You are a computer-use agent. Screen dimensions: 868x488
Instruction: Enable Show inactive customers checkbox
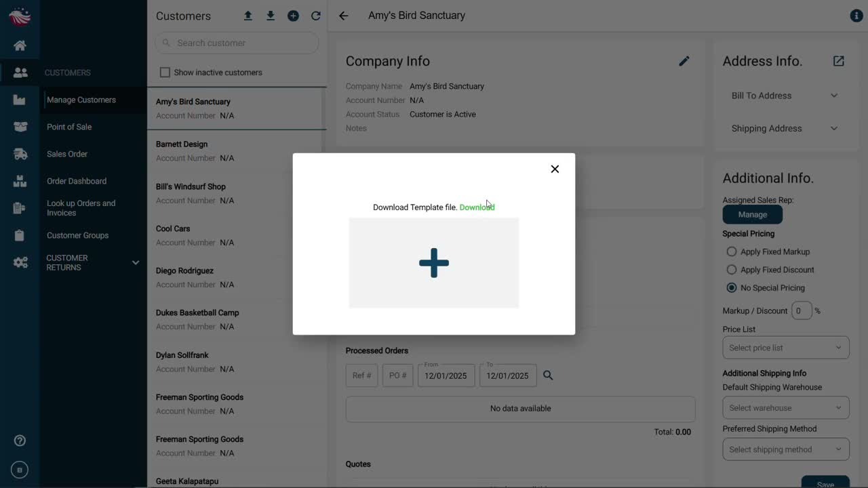pyautogui.click(x=165, y=73)
